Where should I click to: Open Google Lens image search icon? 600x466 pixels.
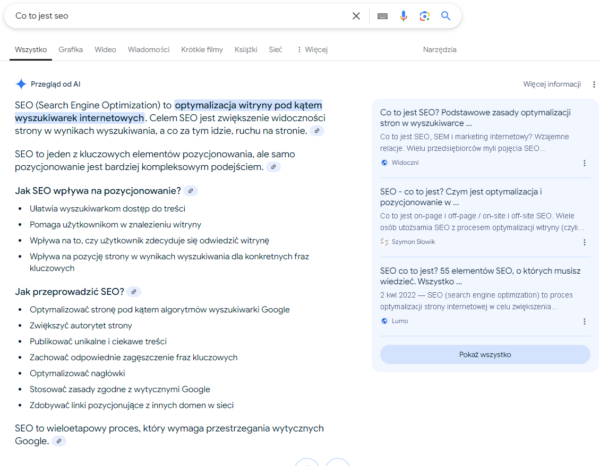(x=424, y=16)
